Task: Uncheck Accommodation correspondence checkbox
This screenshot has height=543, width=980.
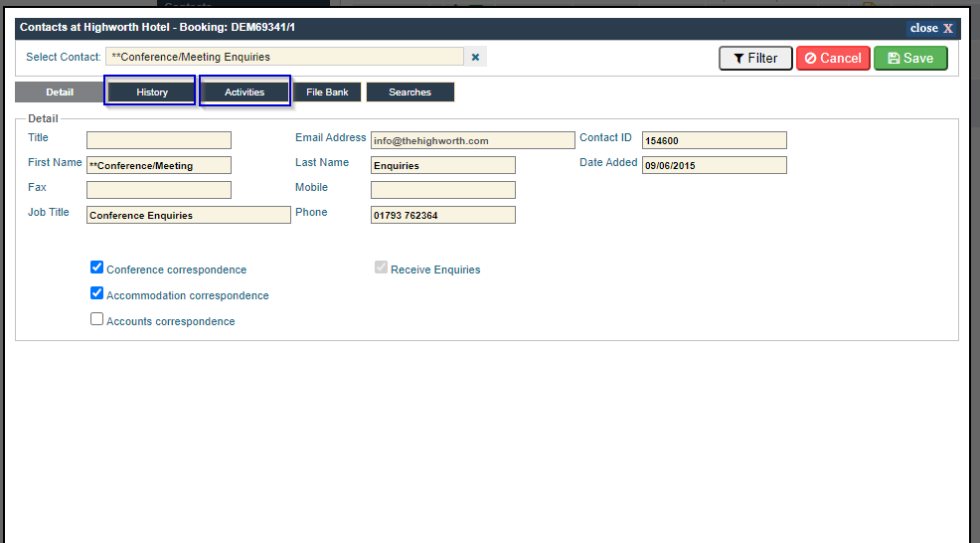Action: 96,292
